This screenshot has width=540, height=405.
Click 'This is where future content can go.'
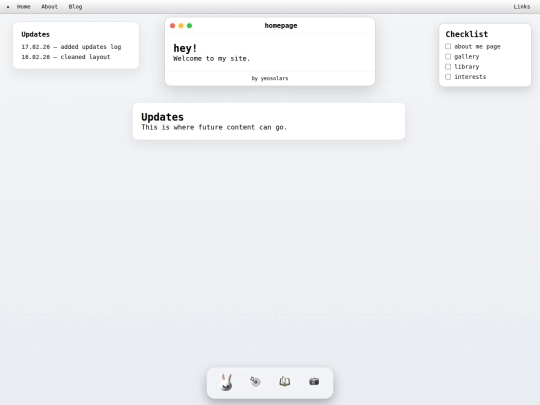pos(214,127)
